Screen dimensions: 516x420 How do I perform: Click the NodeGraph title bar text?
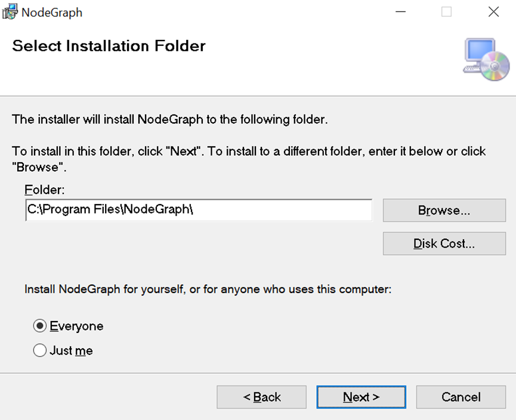coord(52,13)
